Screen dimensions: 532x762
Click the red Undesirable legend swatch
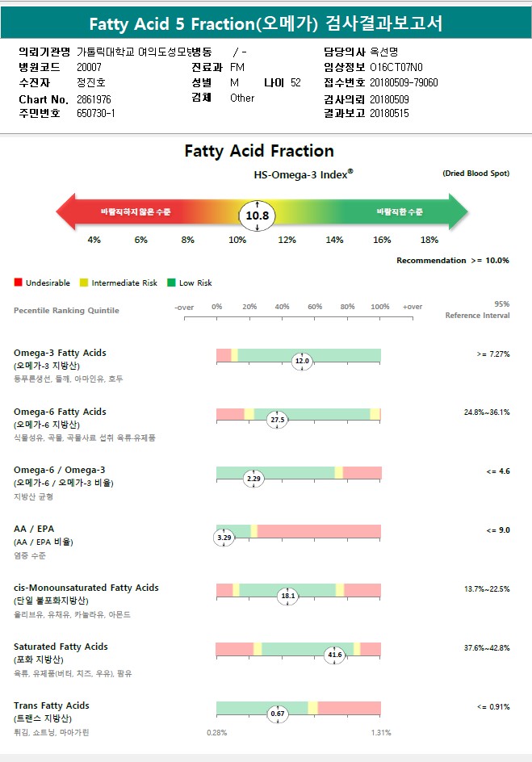18,283
